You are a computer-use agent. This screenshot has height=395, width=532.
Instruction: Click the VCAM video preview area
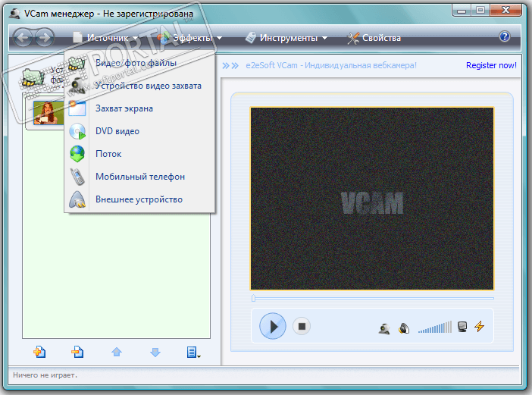(x=372, y=199)
